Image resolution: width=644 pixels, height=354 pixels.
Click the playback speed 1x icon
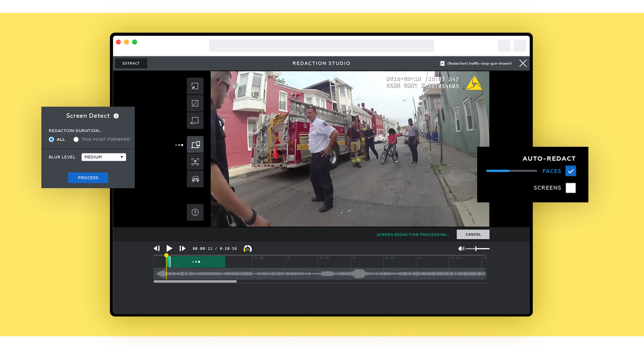click(248, 249)
